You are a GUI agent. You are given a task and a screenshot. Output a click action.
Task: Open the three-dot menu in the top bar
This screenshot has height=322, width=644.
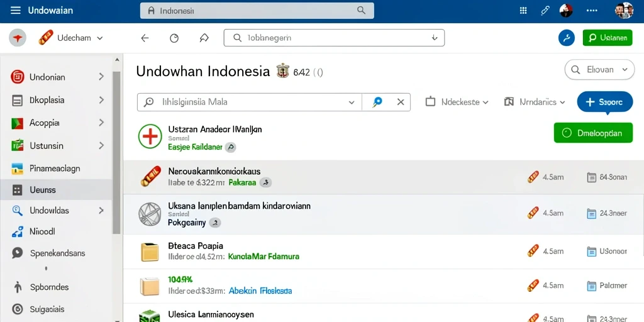point(592,11)
